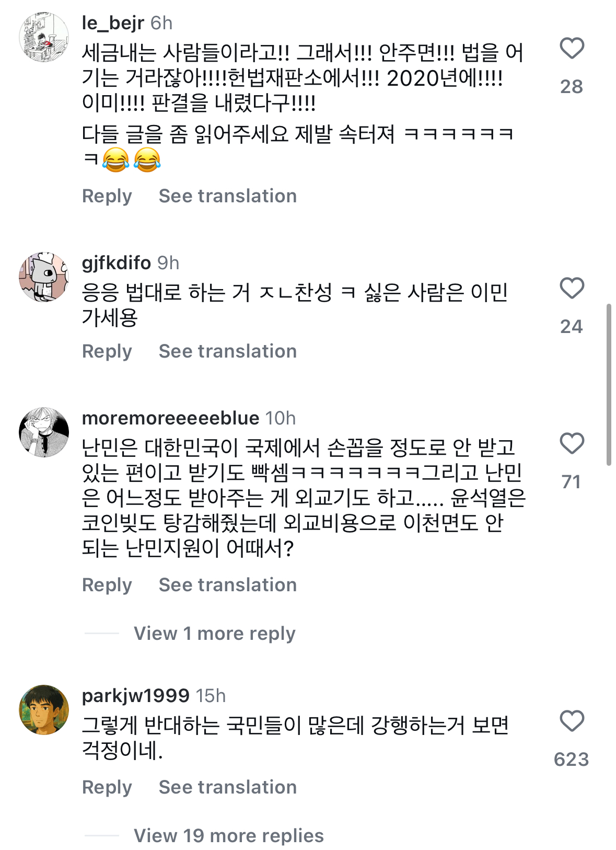This screenshot has height=850, width=616.
Task: Click the comments scrollbar handle
Action: click(609, 384)
